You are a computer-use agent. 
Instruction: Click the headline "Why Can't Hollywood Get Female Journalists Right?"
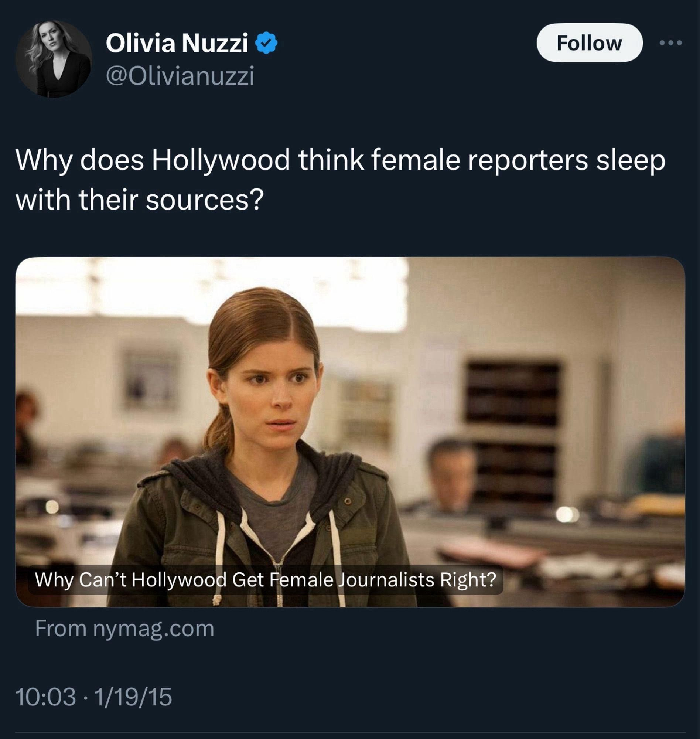point(265,580)
